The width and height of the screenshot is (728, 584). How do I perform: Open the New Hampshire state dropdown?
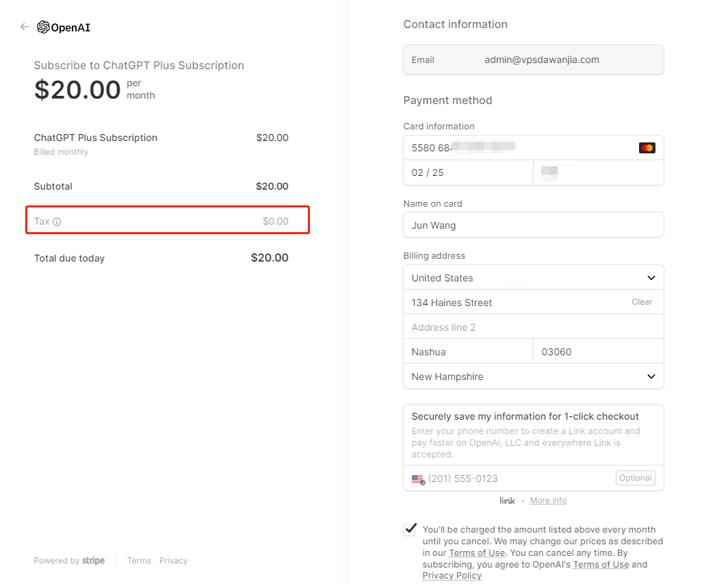point(534,377)
